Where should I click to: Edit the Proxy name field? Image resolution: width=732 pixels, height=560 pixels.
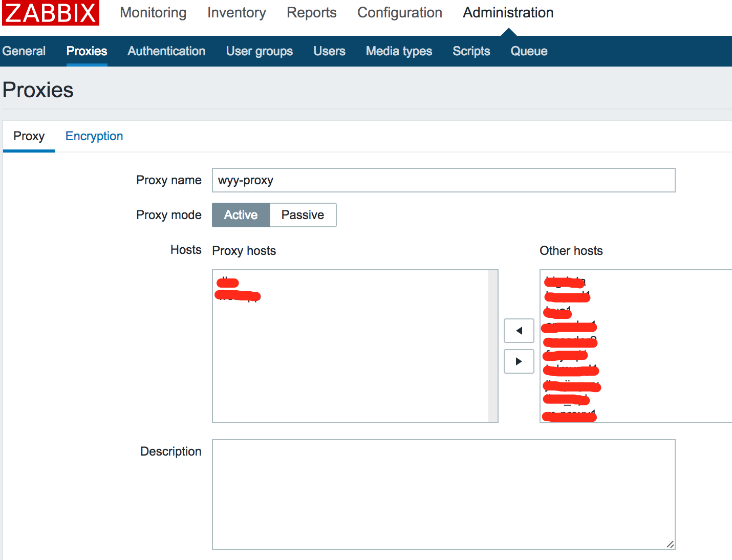(444, 180)
